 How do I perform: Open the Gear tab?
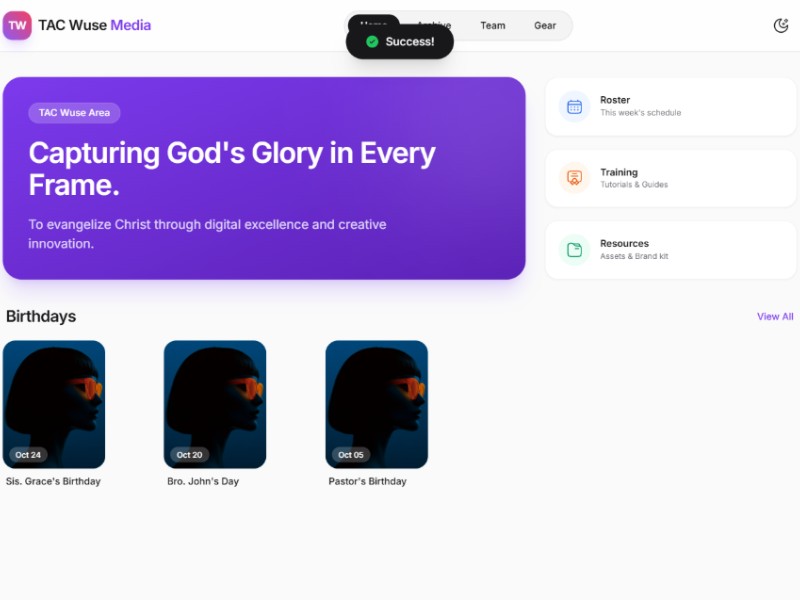tap(545, 25)
